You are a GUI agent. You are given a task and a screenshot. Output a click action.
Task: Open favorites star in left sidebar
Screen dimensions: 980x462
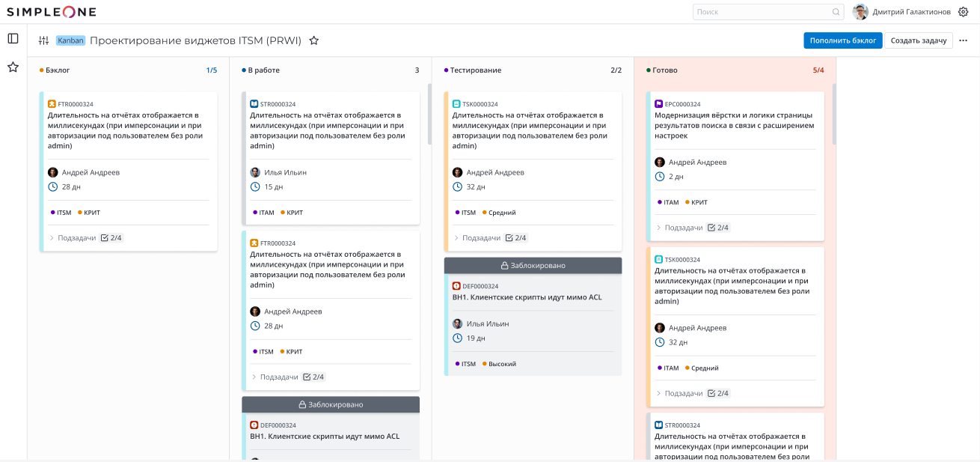point(13,67)
